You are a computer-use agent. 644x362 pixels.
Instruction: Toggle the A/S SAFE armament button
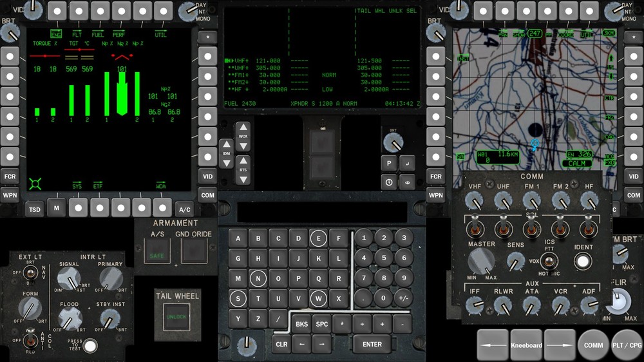point(157,251)
